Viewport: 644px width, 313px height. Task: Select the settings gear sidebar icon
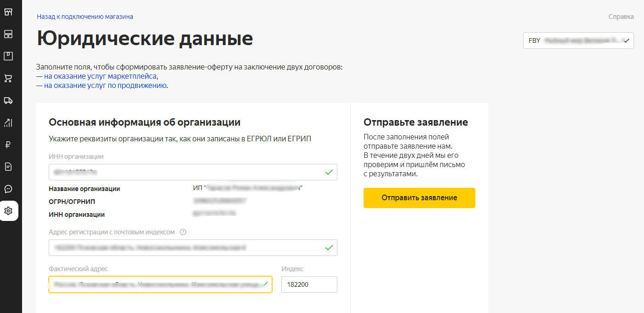[x=8, y=211]
